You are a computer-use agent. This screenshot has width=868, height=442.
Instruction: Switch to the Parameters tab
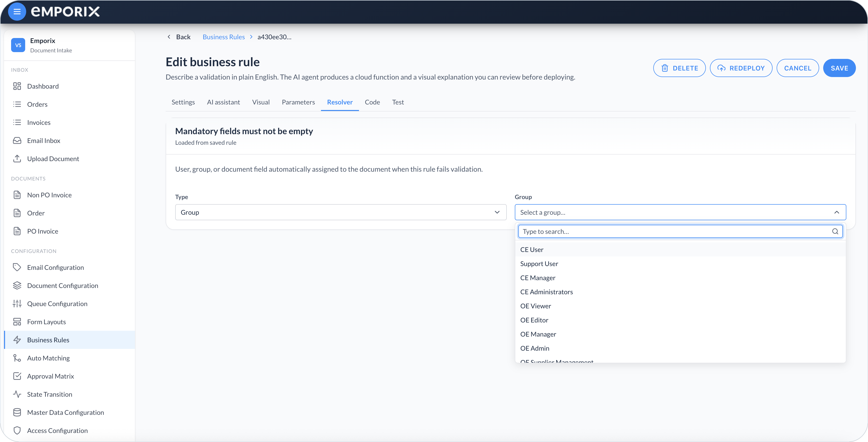pos(298,102)
